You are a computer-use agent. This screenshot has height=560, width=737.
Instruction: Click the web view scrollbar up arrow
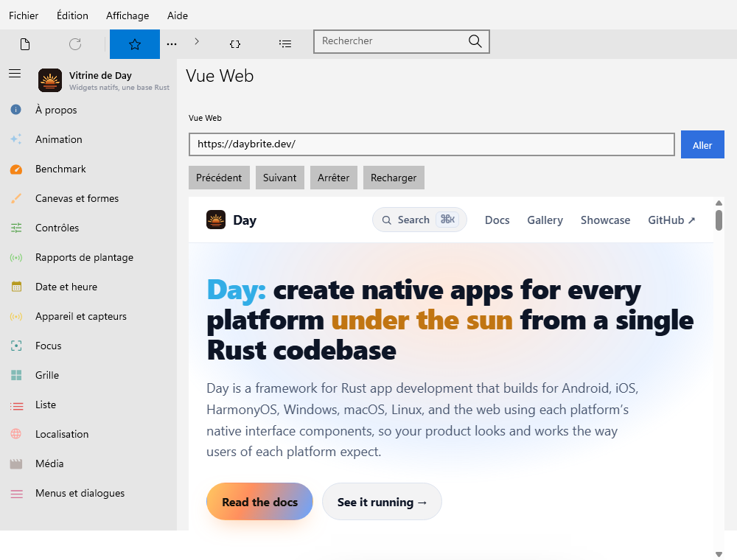(x=718, y=203)
